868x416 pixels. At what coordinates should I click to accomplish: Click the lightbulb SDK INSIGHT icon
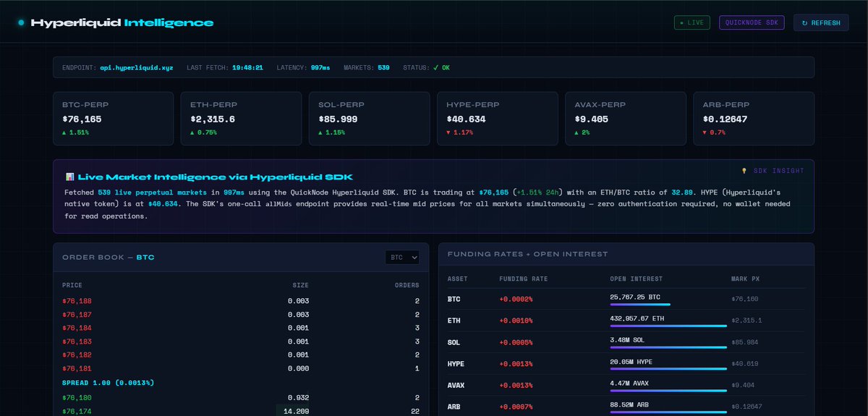point(744,171)
